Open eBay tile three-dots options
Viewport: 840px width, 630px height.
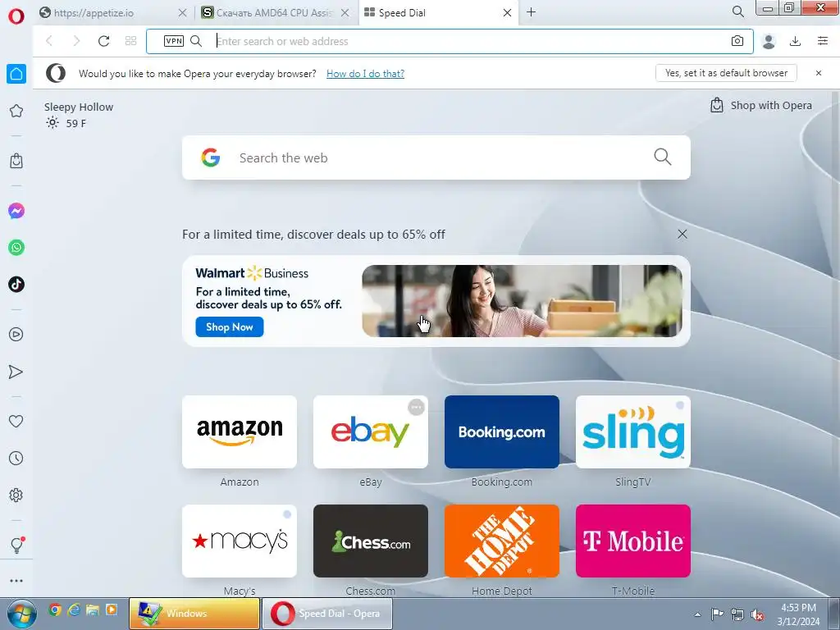click(416, 407)
